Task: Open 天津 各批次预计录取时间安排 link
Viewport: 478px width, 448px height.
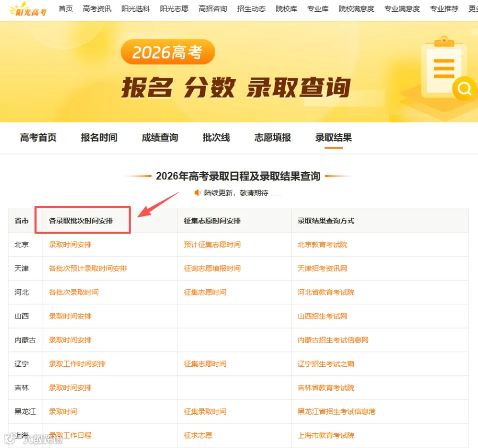Action: point(88,269)
